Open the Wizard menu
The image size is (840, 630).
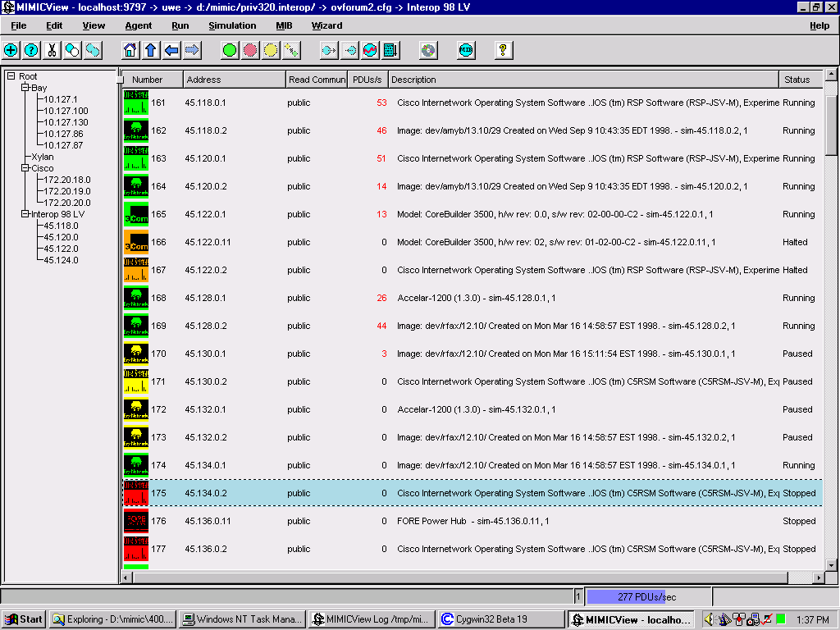coord(326,25)
